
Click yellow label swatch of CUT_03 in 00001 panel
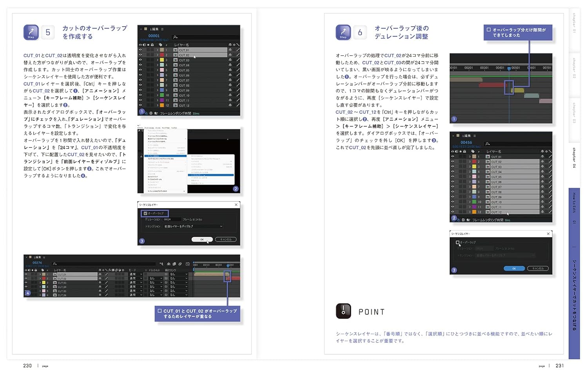click(162, 60)
